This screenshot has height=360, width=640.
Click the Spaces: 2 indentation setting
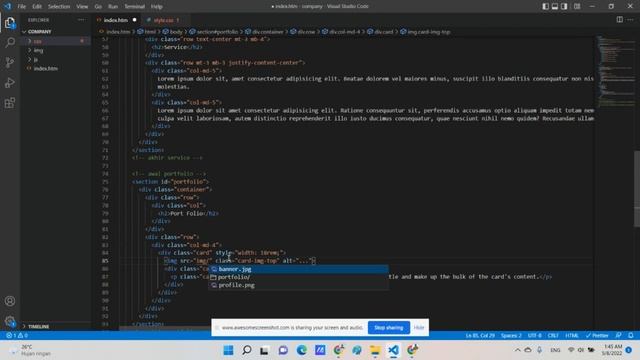(x=511, y=336)
